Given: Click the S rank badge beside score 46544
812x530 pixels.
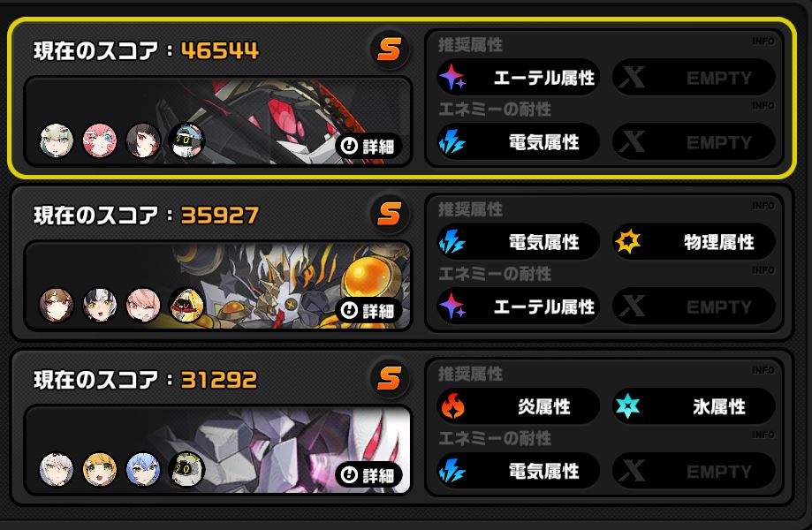Looking at the screenshot, I should tap(390, 49).
